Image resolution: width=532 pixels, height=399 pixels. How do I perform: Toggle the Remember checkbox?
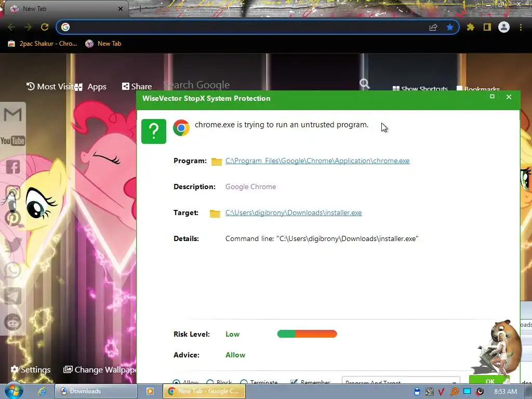coord(294,382)
